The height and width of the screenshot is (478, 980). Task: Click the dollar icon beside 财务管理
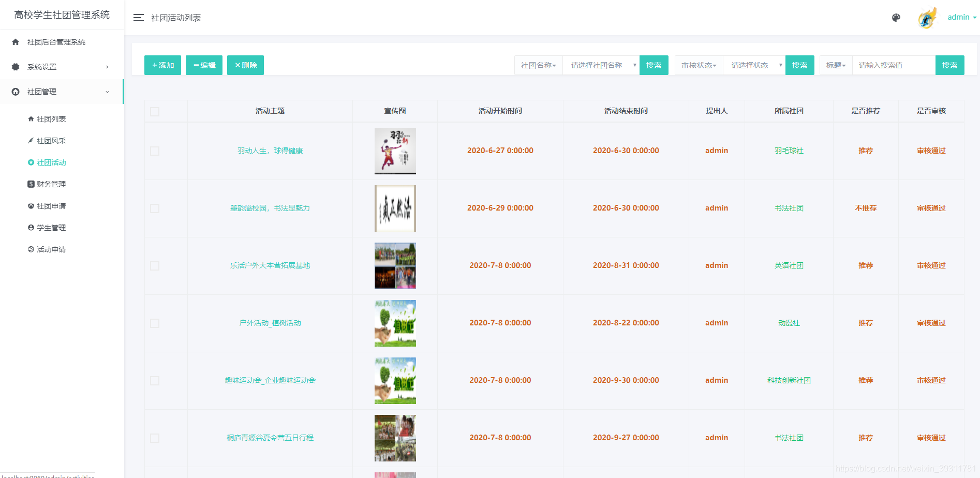click(31, 184)
